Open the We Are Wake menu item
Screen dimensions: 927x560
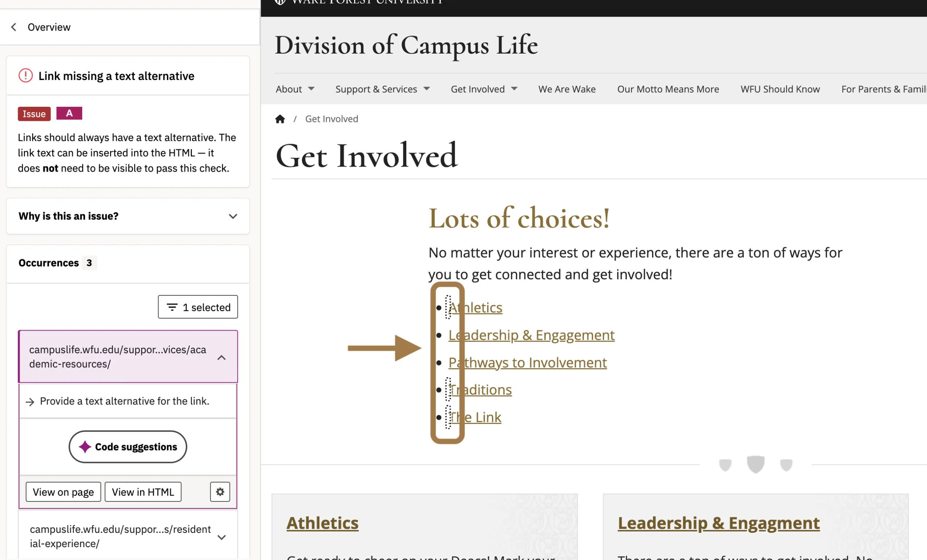(x=567, y=89)
